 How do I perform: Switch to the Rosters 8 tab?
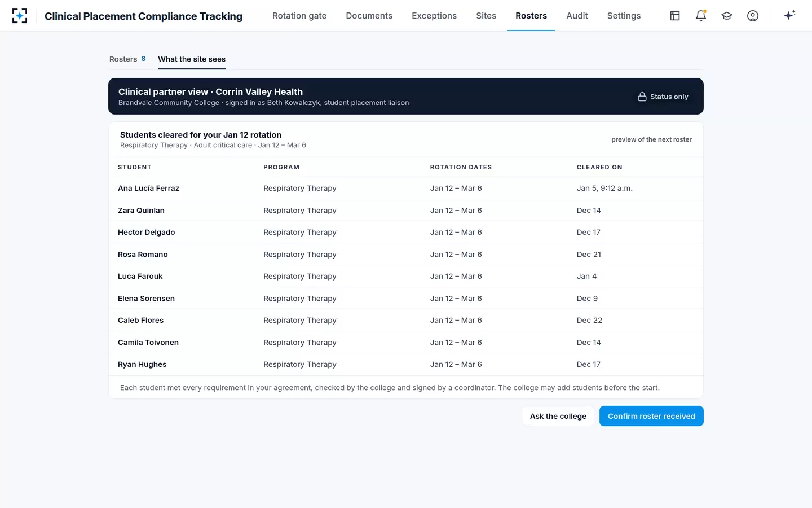point(127,59)
